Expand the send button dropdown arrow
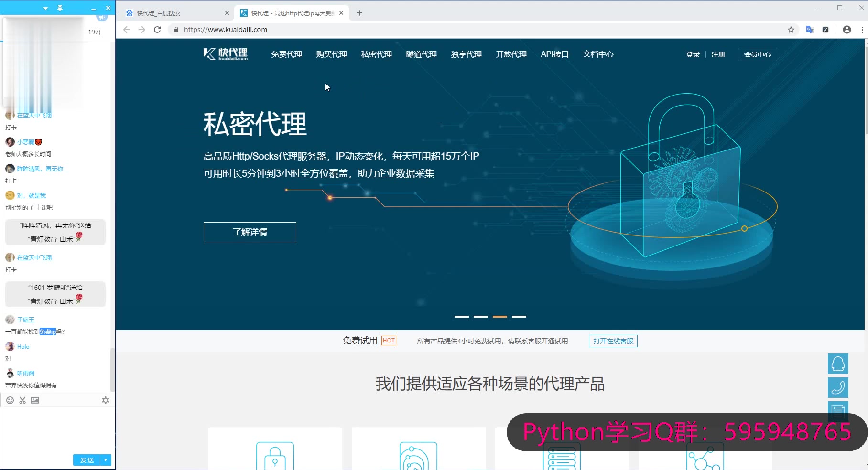The image size is (868, 470). tap(106, 460)
